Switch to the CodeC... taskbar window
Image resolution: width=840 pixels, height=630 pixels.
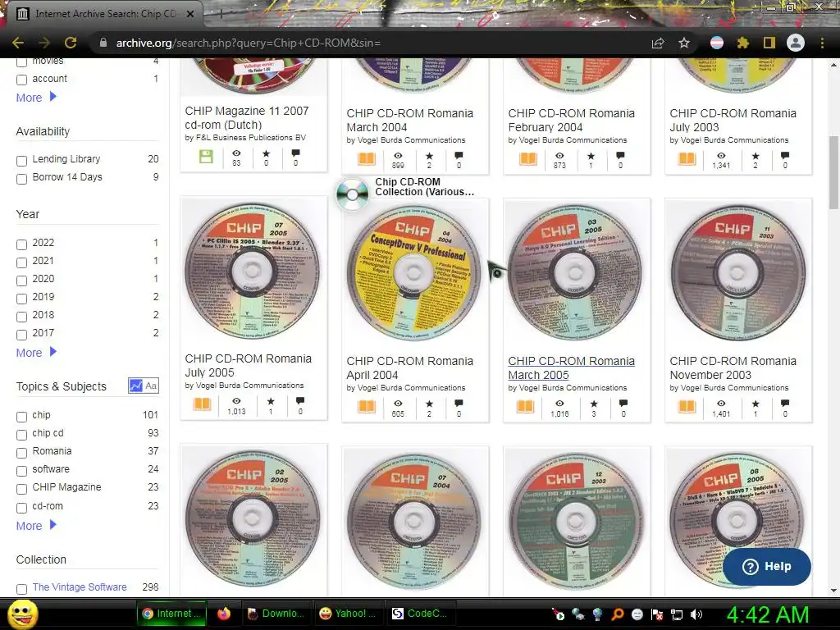pyautogui.click(x=420, y=614)
